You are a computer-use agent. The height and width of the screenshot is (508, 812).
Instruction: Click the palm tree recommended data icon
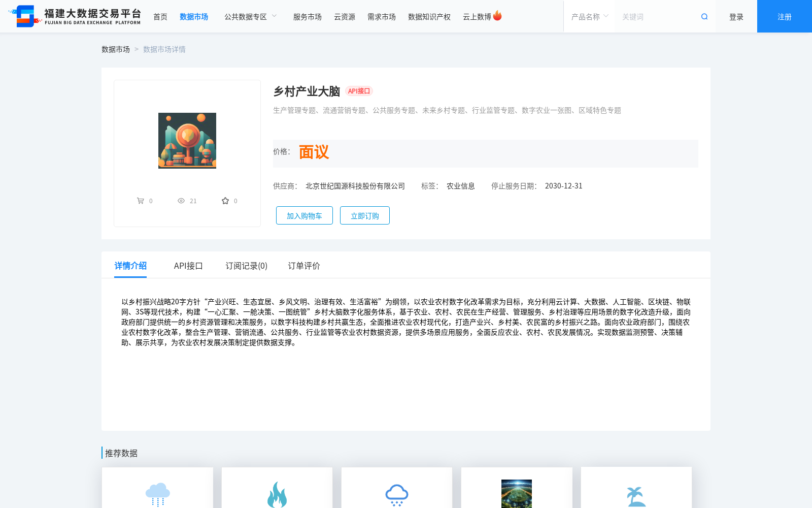click(636, 494)
